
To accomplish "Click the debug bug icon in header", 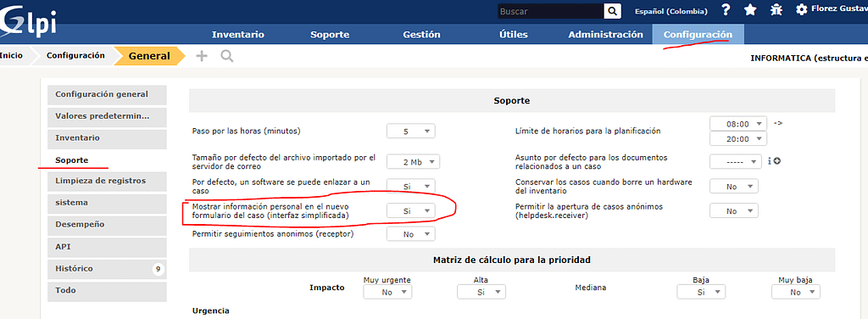I will [x=776, y=10].
